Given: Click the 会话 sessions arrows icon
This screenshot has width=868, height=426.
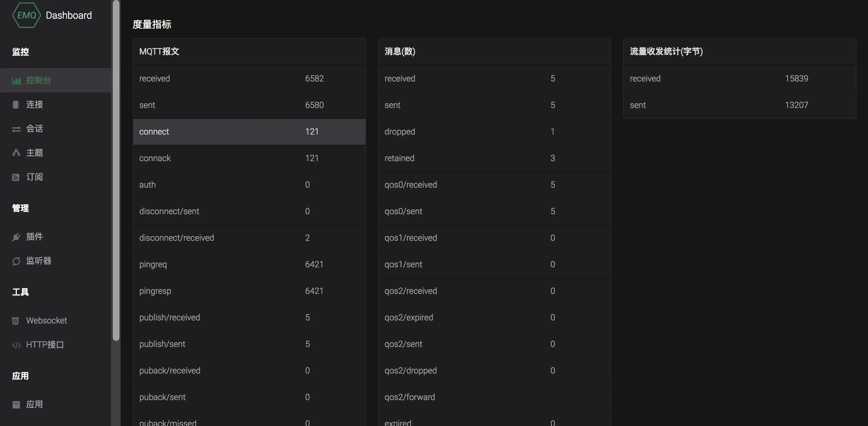Looking at the screenshot, I should (16, 129).
